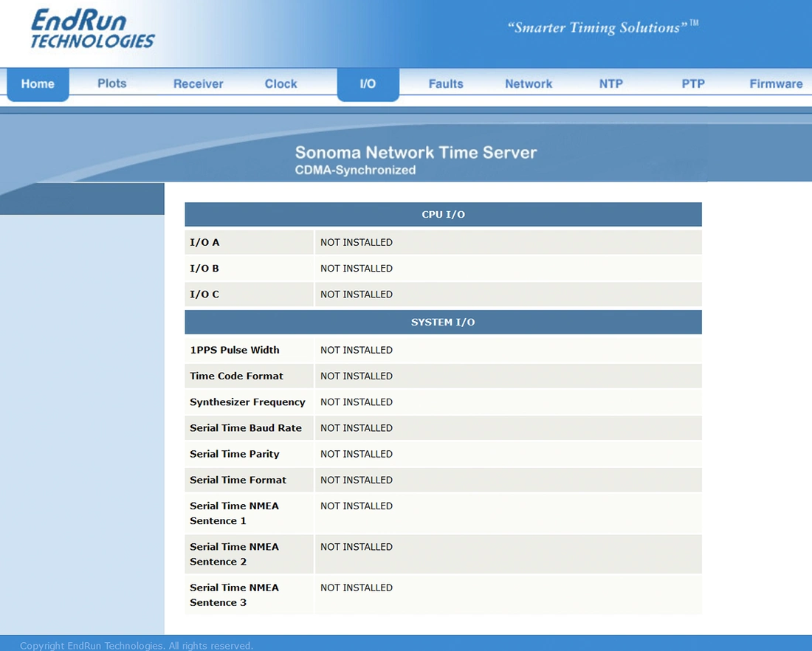Click the CPU I/O section header
This screenshot has height=651, width=812.
pos(444,214)
